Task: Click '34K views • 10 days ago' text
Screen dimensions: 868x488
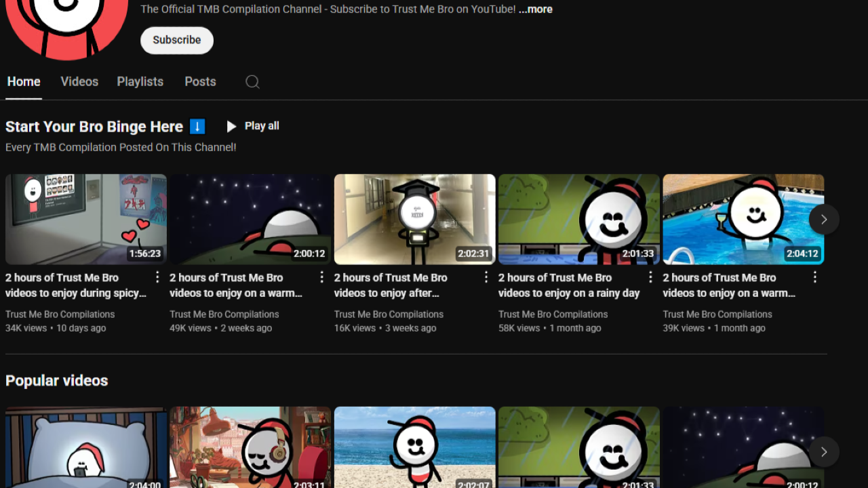Action: [x=56, y=328]
